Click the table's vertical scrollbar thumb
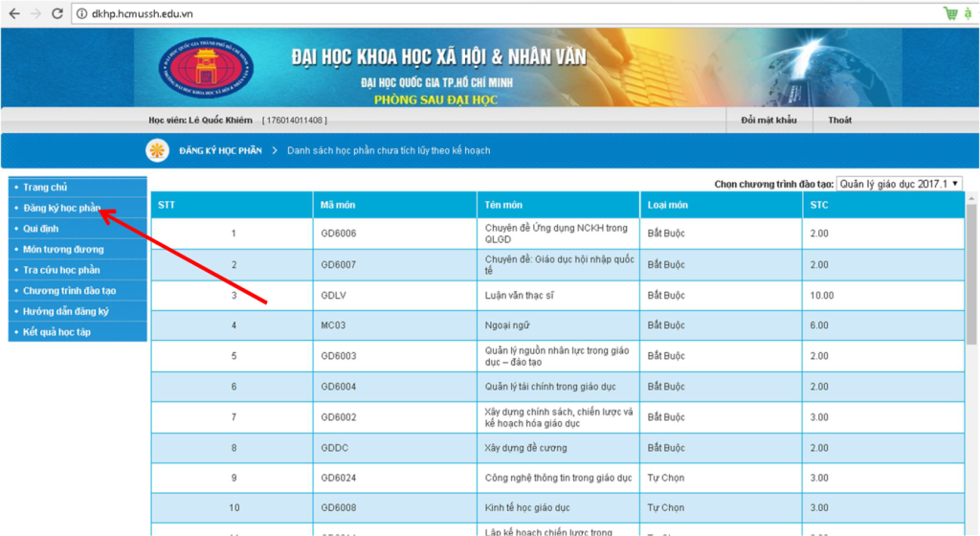The height and width of the screenshot is (536, 980). coord(971,274)
